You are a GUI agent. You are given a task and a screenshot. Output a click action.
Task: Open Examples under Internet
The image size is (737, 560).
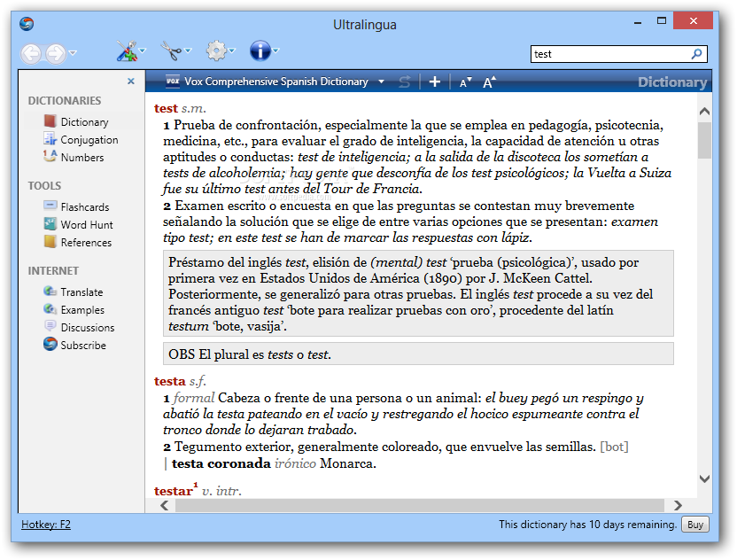point(82,310)
